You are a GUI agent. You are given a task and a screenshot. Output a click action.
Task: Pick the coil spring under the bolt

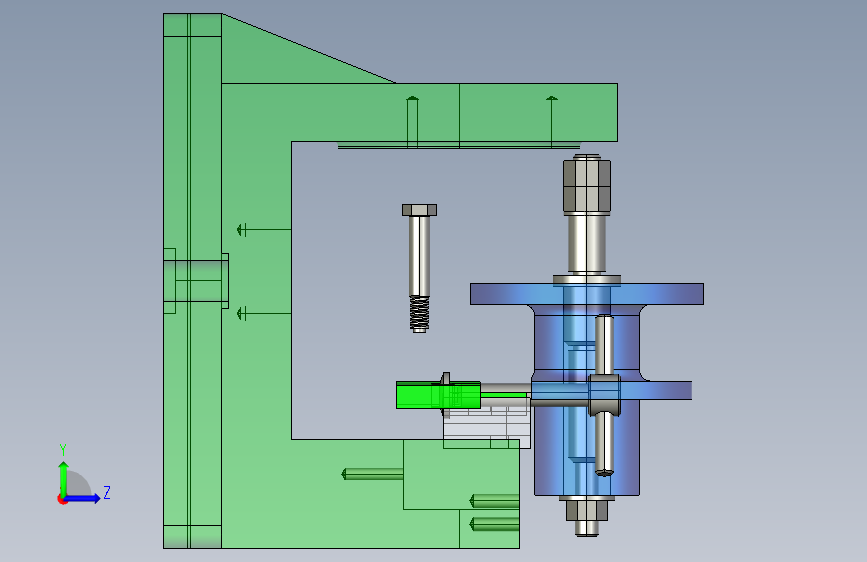coord(419,314)
